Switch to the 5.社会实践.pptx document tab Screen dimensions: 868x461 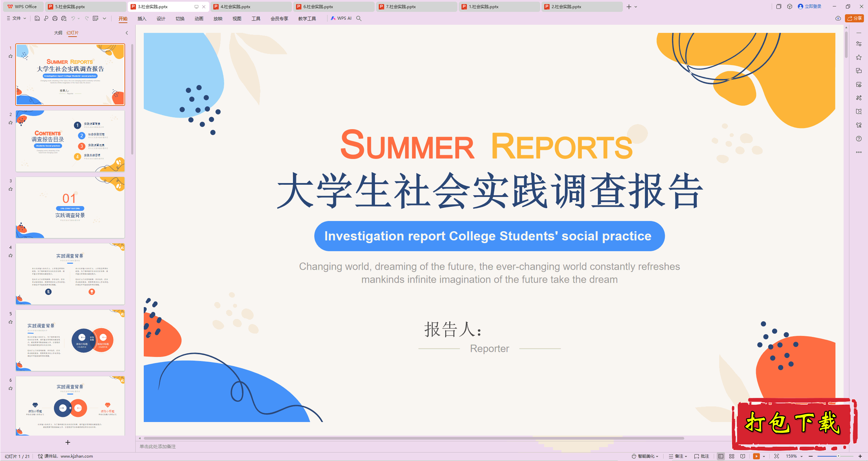pyautogui.click(x=86, y=6)
